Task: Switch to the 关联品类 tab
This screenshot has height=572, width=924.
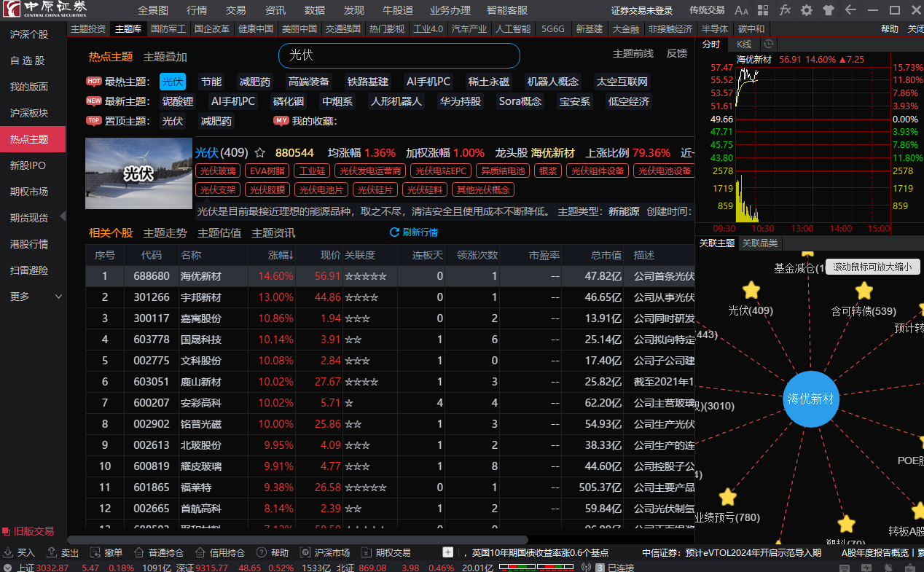Action: pos(759,243)
